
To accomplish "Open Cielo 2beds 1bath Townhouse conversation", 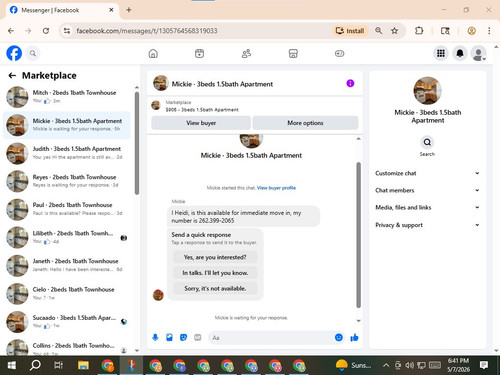I will (x=67, y=293).
